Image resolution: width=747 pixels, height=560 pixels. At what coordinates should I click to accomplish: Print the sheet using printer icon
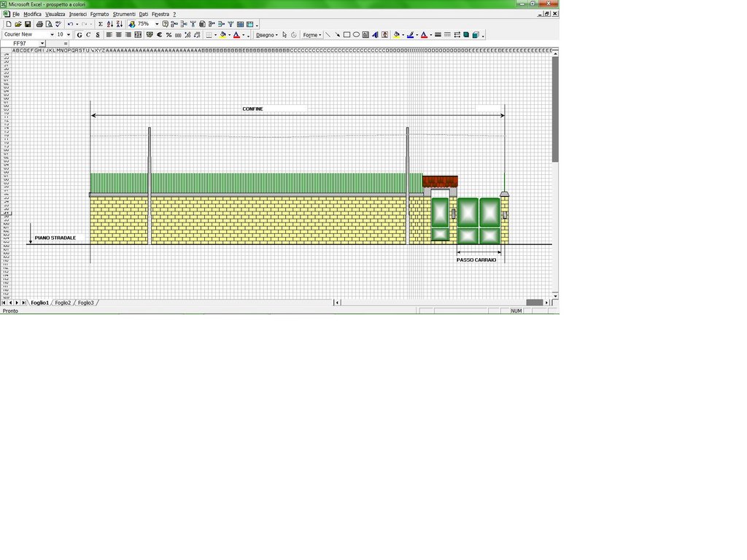click(39, 24)
